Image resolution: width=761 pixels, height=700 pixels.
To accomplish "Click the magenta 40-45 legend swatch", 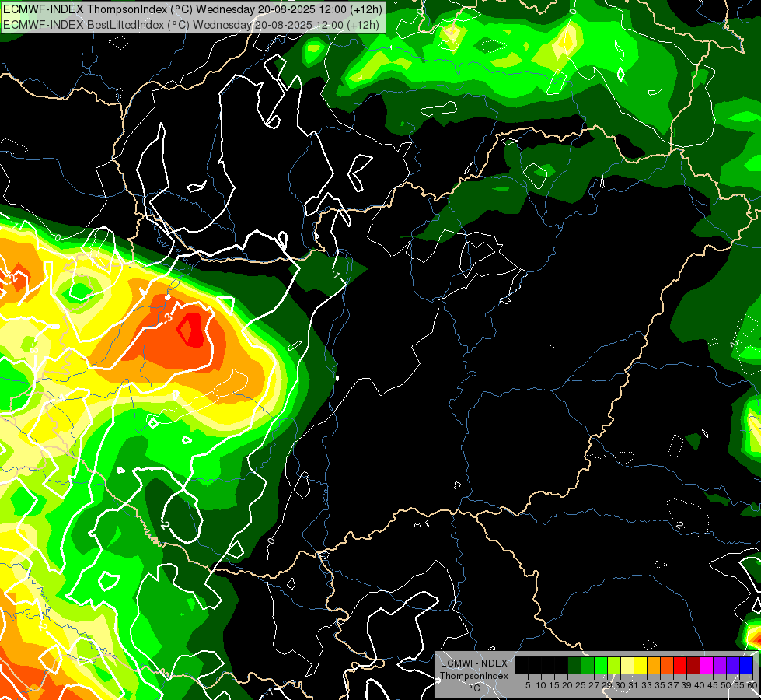I will (x=707, y=665).
